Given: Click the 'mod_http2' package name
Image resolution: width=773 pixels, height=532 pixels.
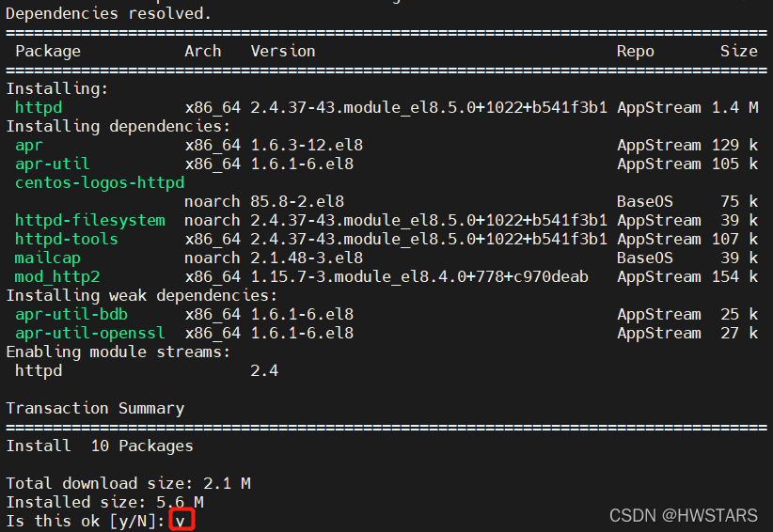Looking at the screenshot, I should (57, 277).
